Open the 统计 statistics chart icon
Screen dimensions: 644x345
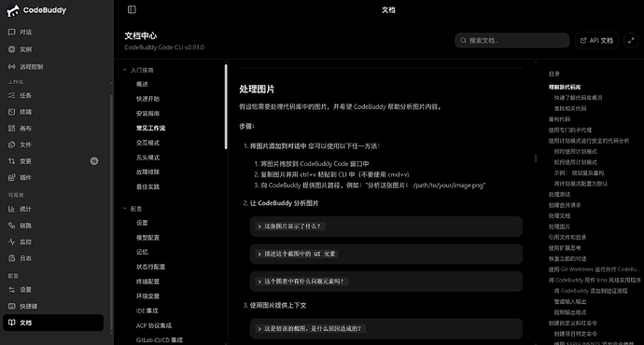click(11, 209)
